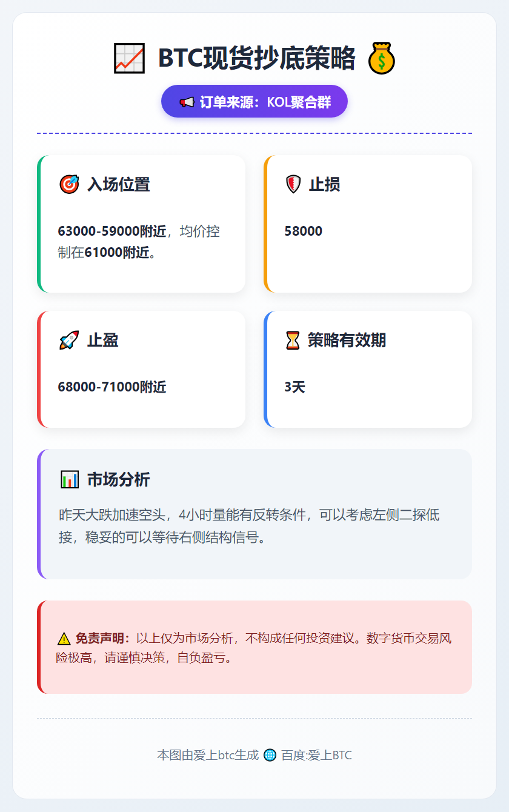
Task: Select the 策略有效期 card heading
Action: [x=347, y=341]
